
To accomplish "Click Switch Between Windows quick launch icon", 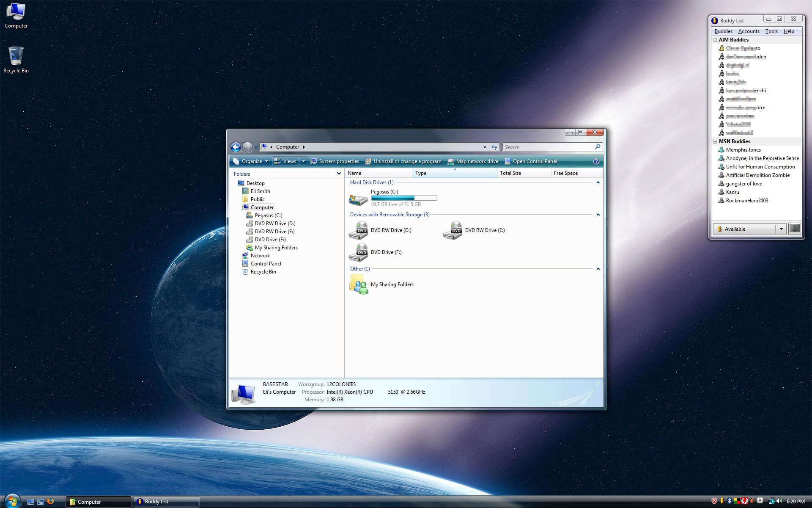I will click(x=41, y=502).
